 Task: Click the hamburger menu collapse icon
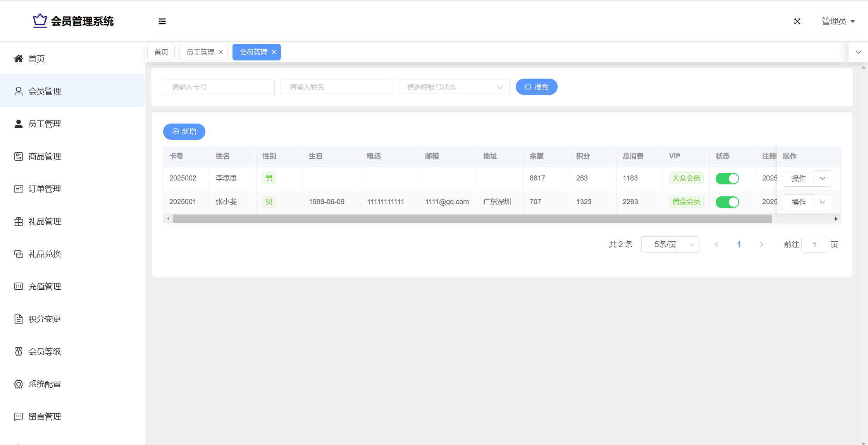coord(162,21)
